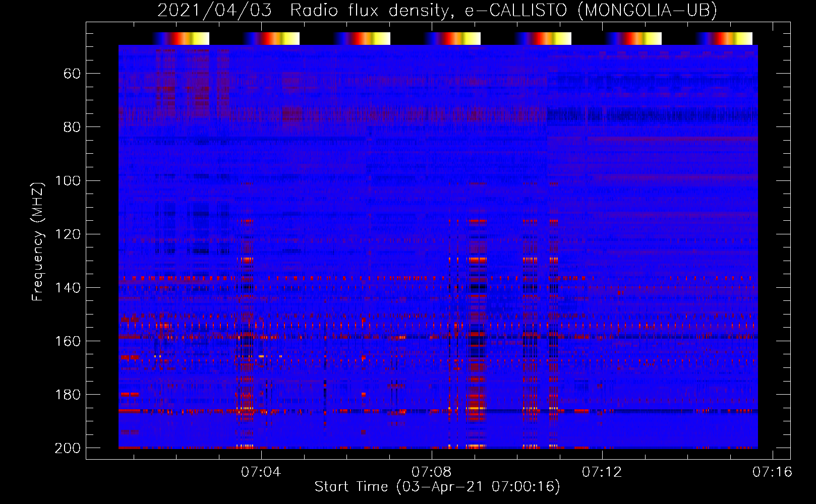Click the last color scale bar on the right

pos(724,38)
